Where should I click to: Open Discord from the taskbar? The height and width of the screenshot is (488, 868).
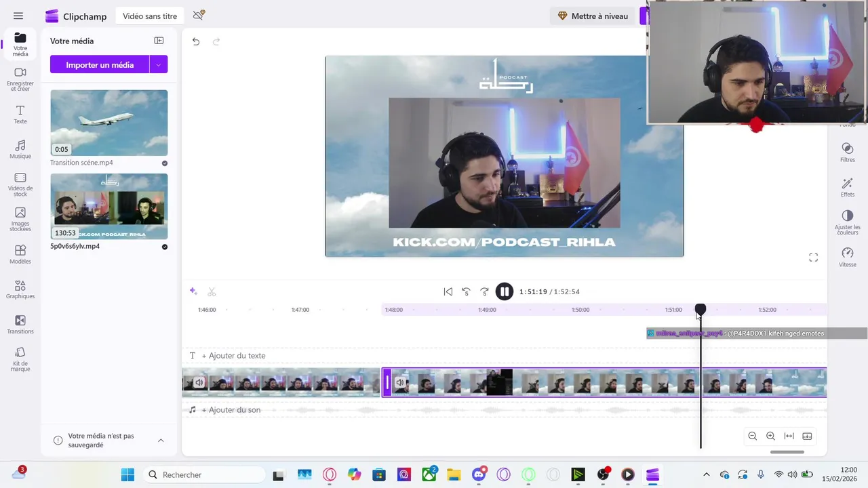(x=480, y=474)
